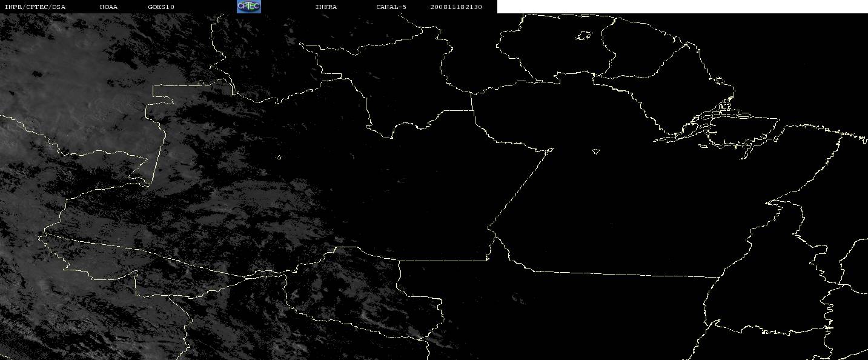Click the CANAL-5 label

pos(391,7)
